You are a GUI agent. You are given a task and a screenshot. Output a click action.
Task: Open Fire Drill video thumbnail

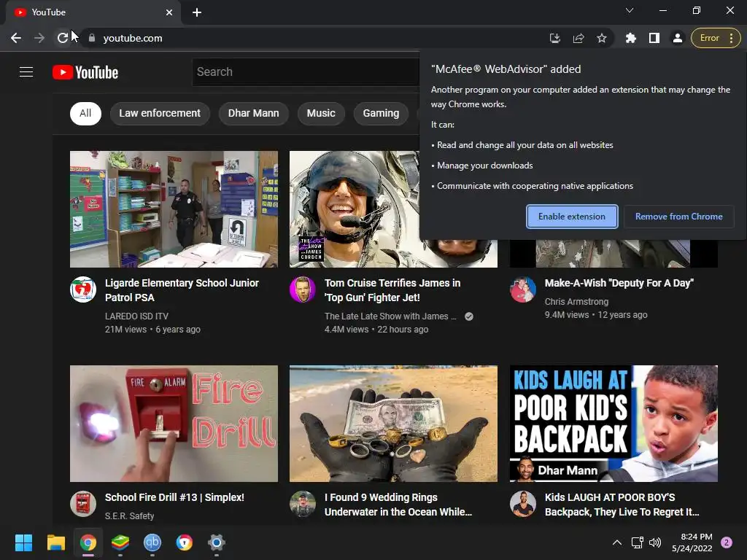(x=174, y=424)
